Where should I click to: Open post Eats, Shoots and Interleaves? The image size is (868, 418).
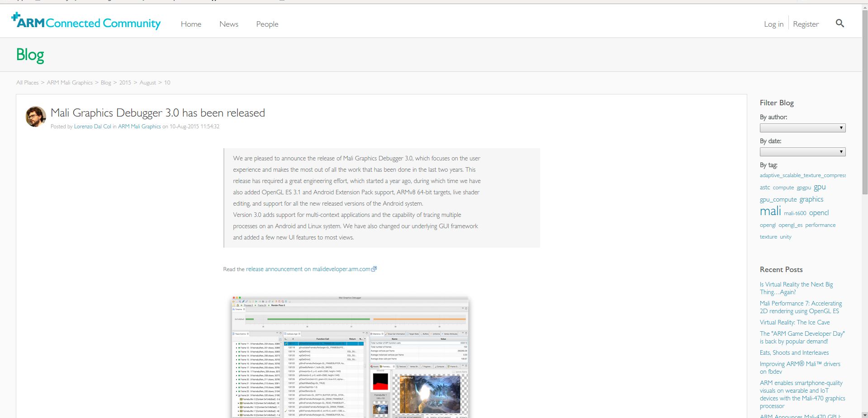(x=794, y=352)
